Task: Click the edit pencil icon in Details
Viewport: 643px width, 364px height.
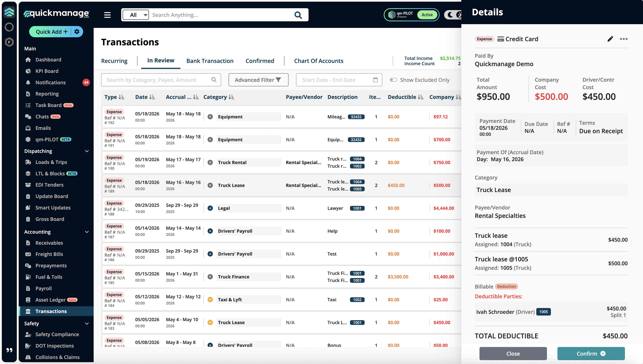Action: pyautogui.click(x=610, y=39)
